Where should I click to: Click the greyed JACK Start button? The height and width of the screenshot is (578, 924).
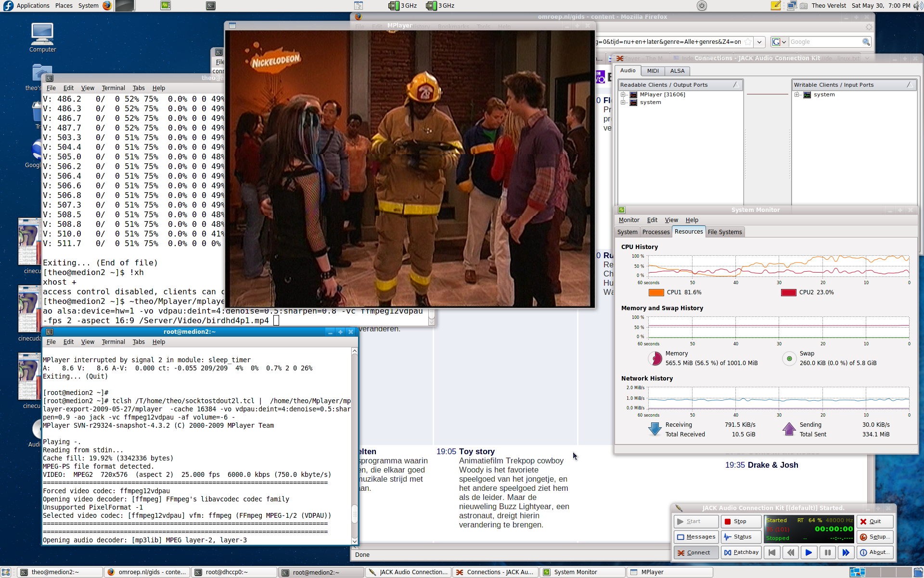pos(696,521)
